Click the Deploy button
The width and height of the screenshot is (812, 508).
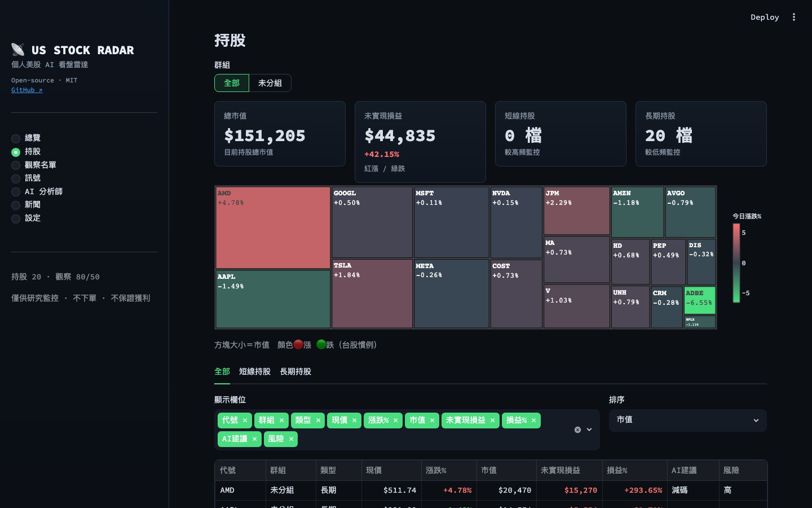click(765, 17)
